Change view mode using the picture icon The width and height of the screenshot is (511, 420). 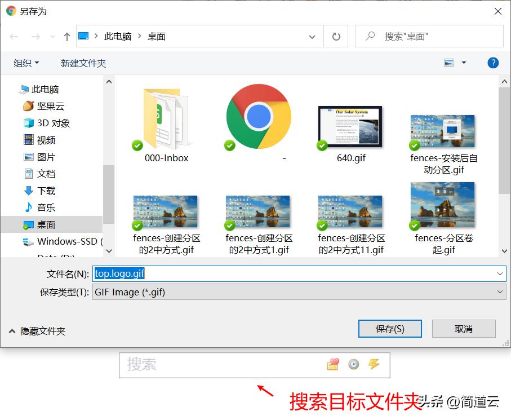coord(449,63)
